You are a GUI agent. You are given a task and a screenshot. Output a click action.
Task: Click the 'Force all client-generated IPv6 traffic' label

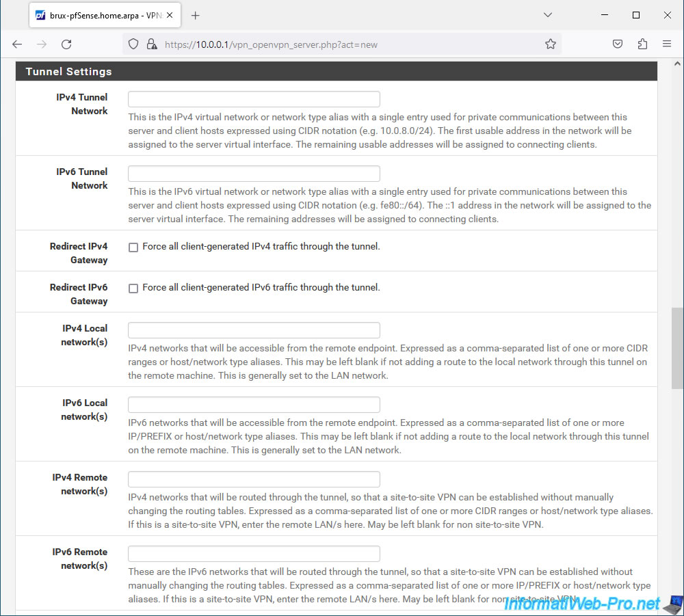tap(261, 287)
